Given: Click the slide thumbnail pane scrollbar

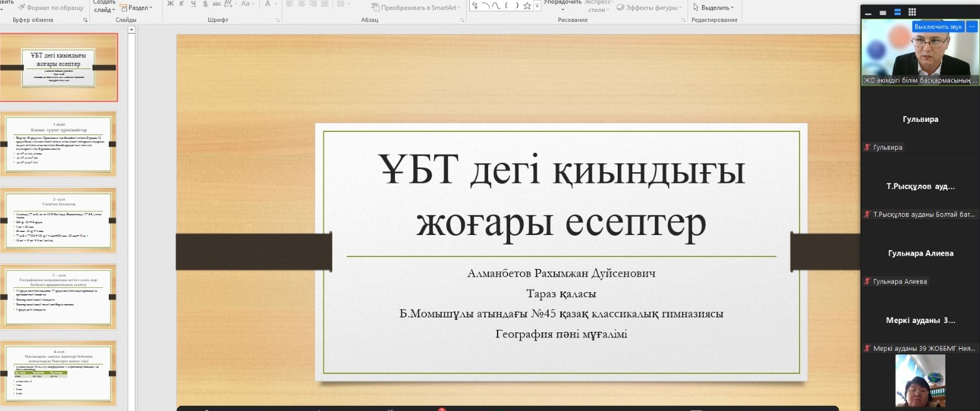Looking at the screenshot, I should [x=133, y=220].
